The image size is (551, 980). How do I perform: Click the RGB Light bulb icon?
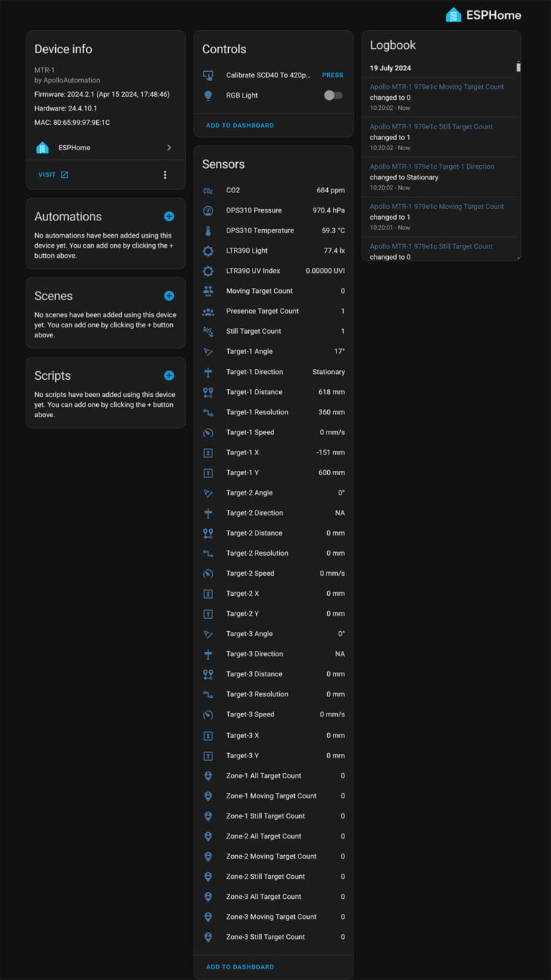tap(208, 95)
